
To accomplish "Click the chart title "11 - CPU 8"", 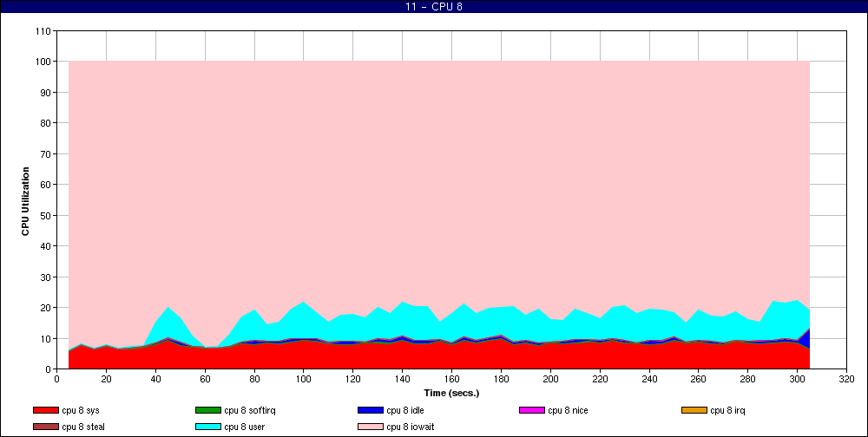I will pos(434,7).
